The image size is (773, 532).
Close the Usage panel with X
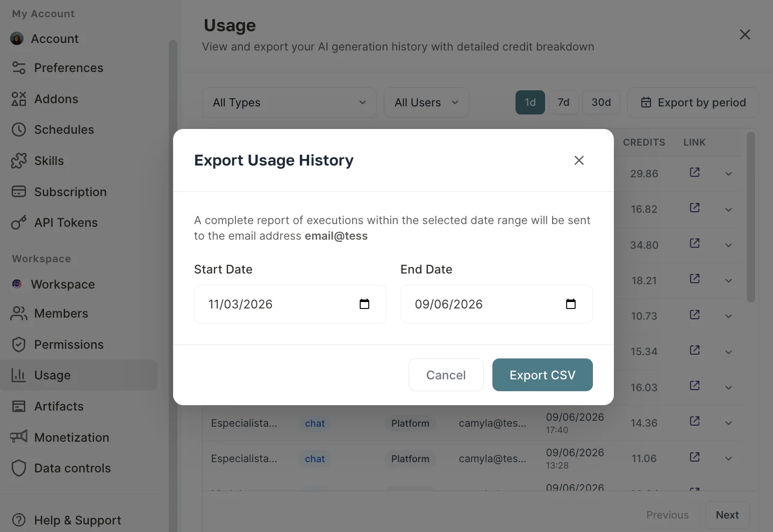745,34
